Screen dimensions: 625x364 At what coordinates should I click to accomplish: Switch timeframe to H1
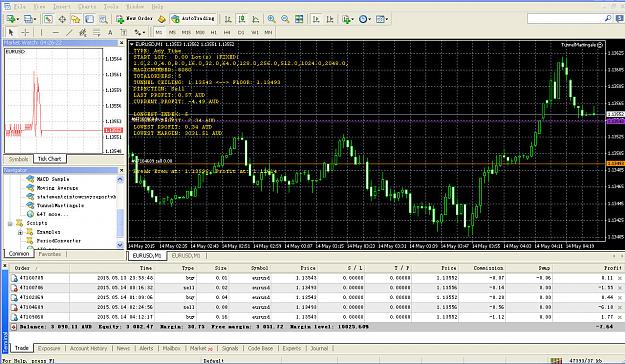tap(214, 32)
